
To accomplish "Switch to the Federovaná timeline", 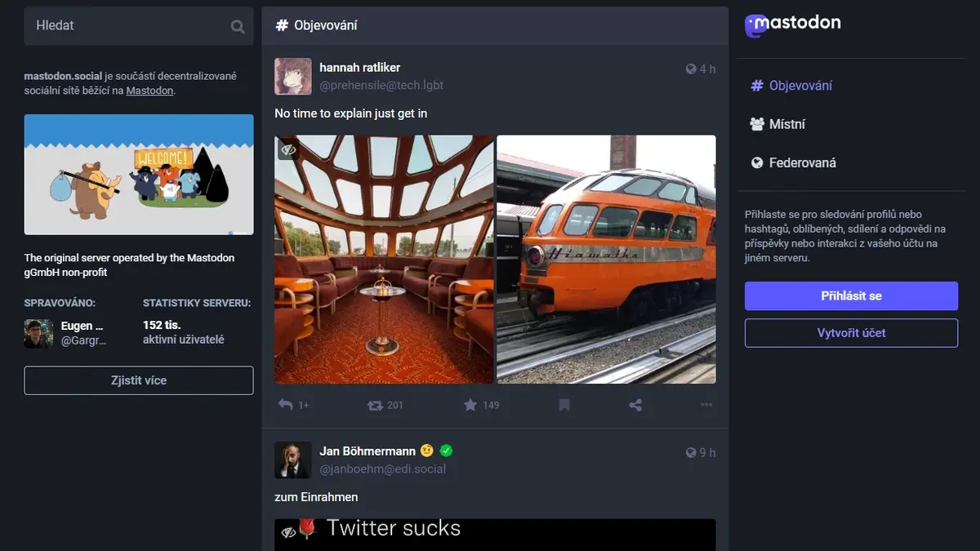I will coord(793,162).
